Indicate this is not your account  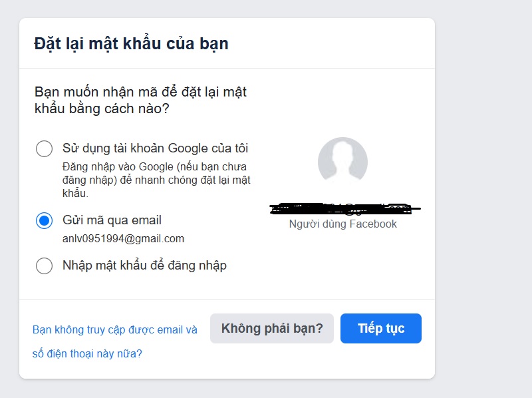tap(272, 328)
